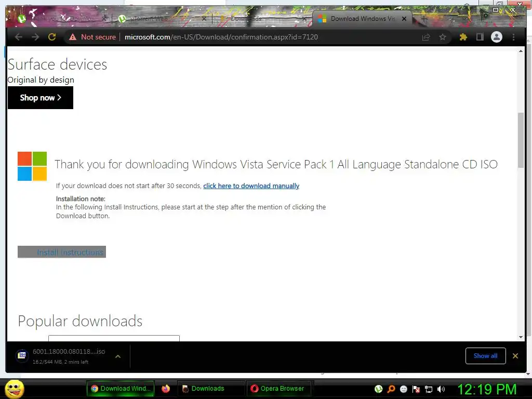Screen dimensions: 532x399
Task: Click the page scrollbar up arrow
Action: click(521, 51)
